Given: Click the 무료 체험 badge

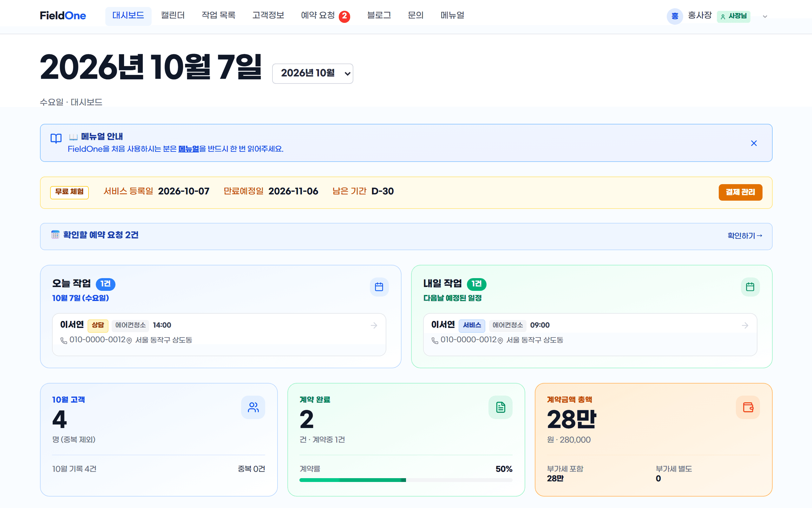Looking at the screenshot, I should [69, 192].
